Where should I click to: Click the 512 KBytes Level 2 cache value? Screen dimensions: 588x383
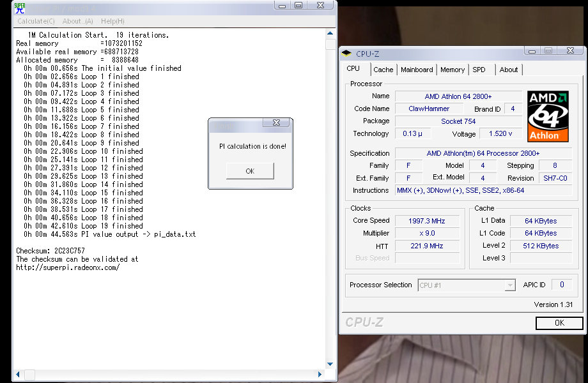click(x=541, y=246)
